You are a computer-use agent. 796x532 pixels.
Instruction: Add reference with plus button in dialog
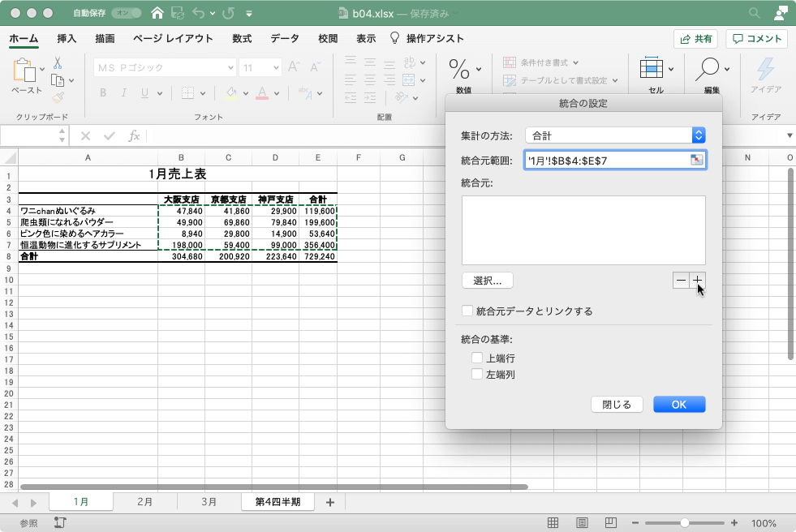698,280
